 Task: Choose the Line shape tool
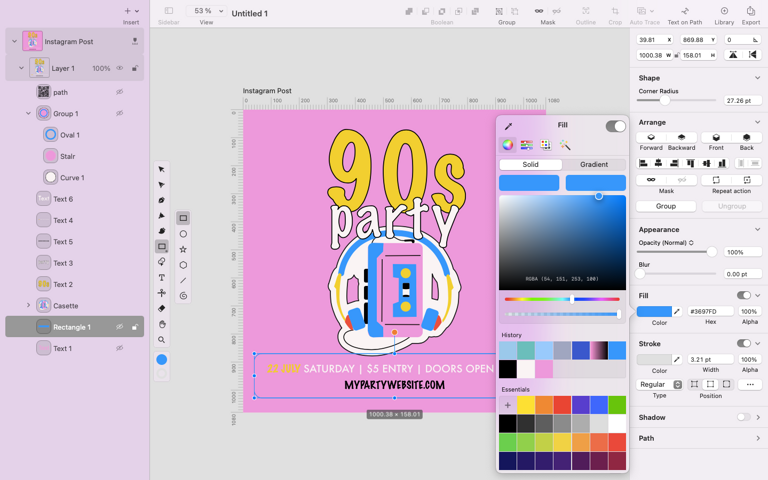183,280
